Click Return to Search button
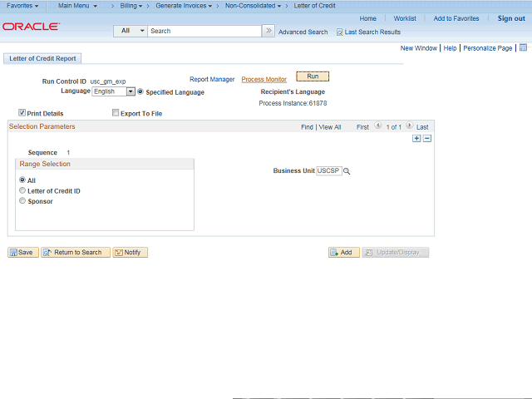Viewport: 532px width, 399px height. pos(76,253)
